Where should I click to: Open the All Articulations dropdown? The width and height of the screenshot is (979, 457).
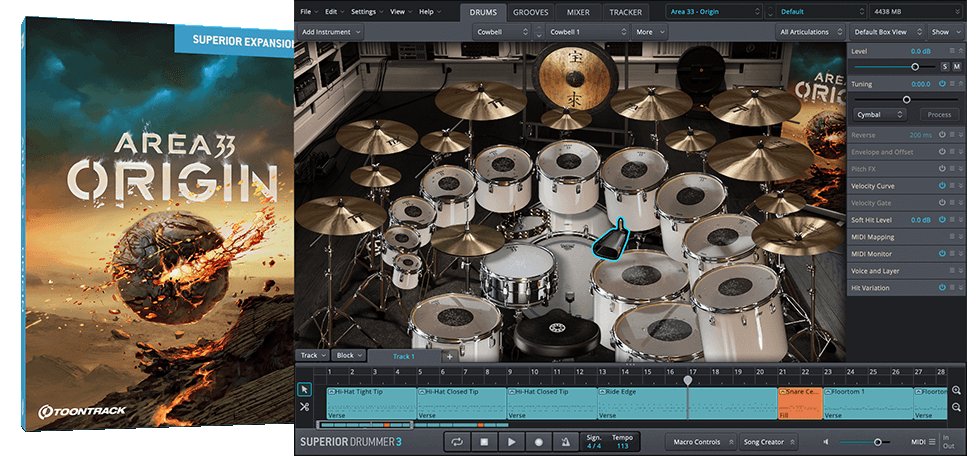pos(810,32)
